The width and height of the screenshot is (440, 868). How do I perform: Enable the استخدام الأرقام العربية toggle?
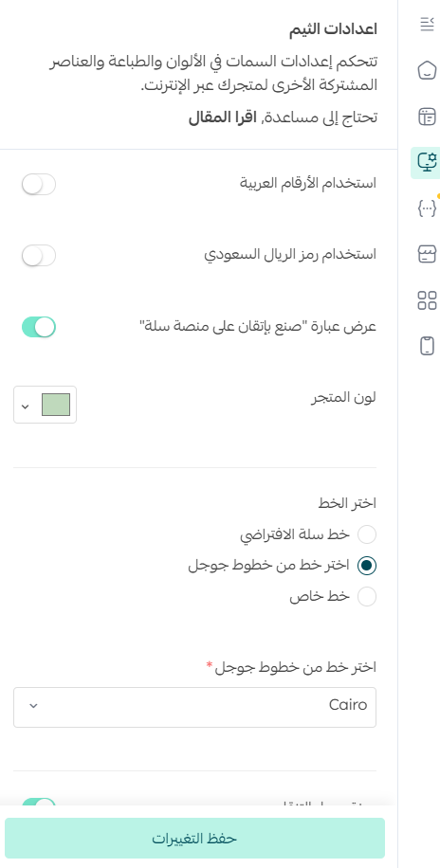click(39, 185)
